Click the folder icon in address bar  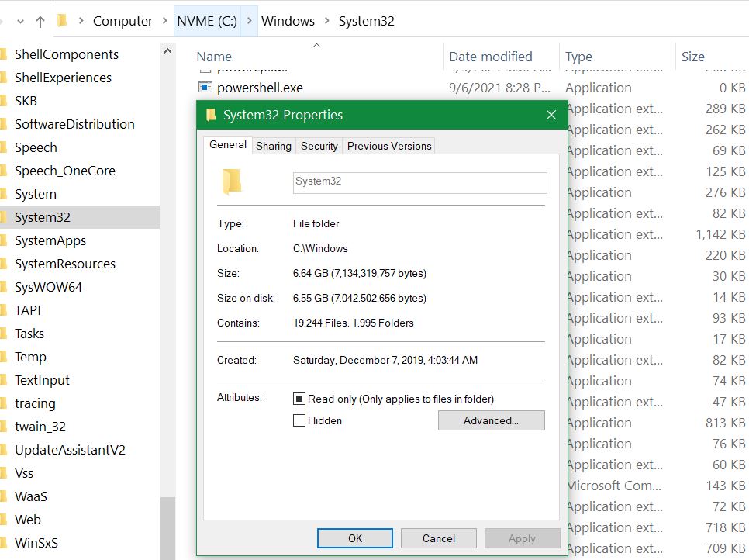click(x=63, y=21)
